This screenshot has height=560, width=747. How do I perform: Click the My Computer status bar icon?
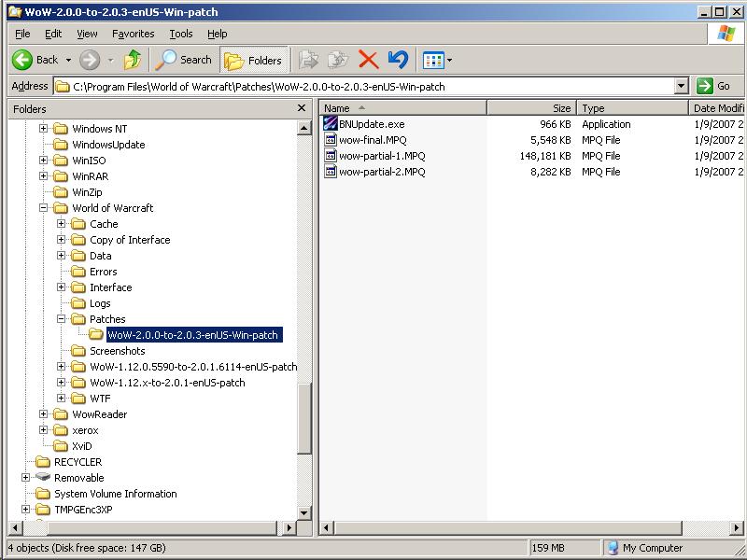pyautogui.click(x=613, y=548)
